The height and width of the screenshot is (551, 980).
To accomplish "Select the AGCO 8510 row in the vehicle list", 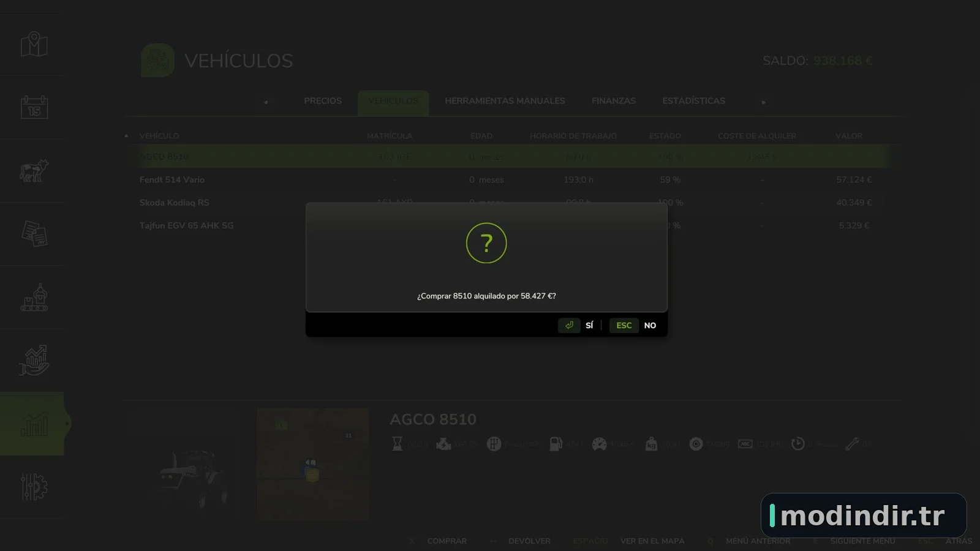I will (x=512, y=157).
